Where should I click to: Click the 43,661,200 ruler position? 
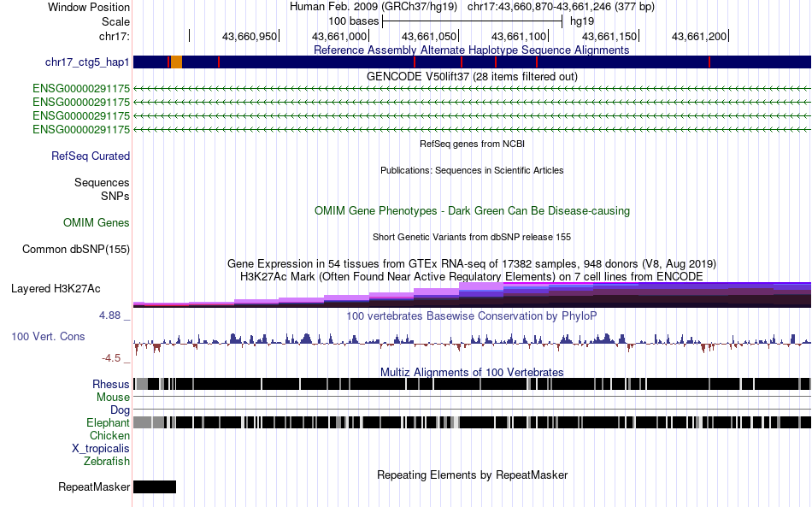pos(699,36)
